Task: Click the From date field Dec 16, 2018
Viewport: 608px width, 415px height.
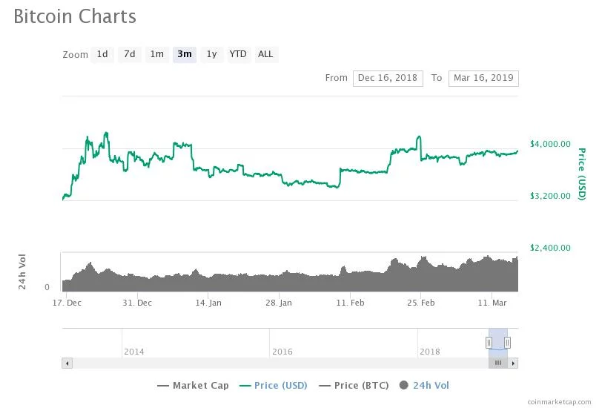Action: point(388,78)
